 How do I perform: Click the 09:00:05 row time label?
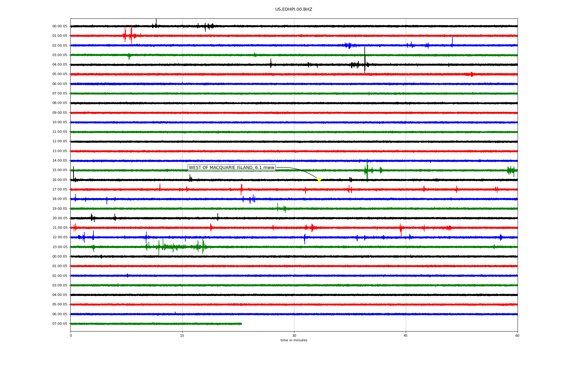60,113
